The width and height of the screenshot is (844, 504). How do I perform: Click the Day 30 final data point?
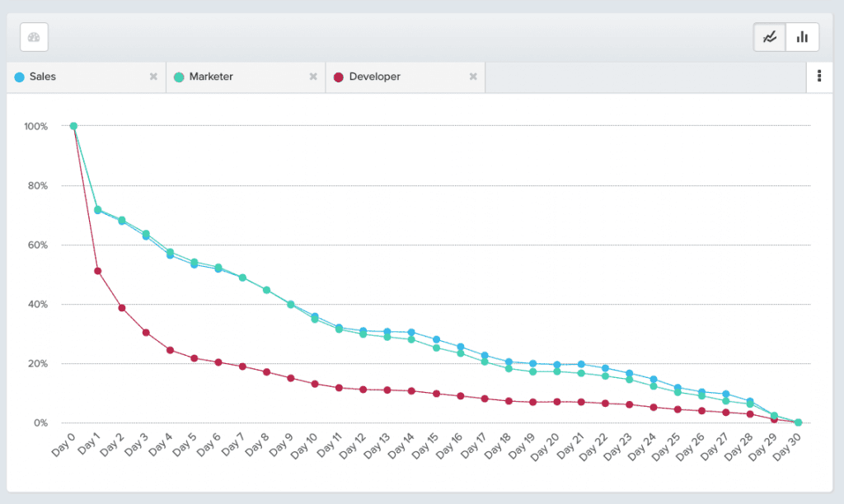pos(798,422)
